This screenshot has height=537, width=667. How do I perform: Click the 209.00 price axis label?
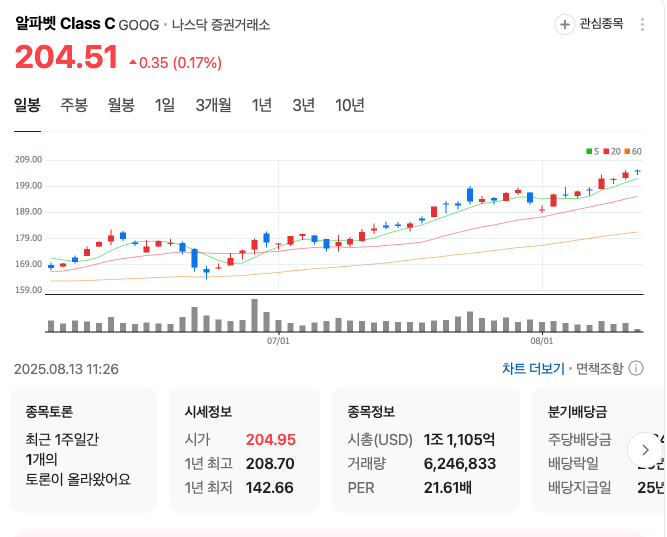pyautogui.click(x=29, y=160)
